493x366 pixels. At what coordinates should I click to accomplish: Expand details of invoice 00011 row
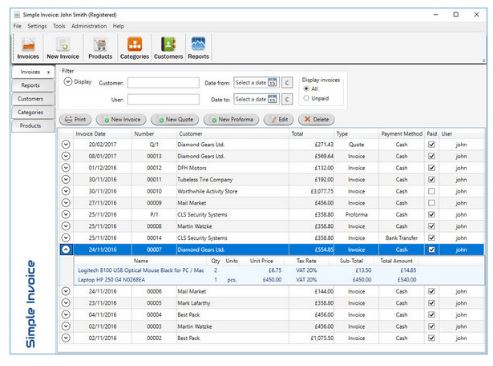pyautogui.click(x=66, y=179)
